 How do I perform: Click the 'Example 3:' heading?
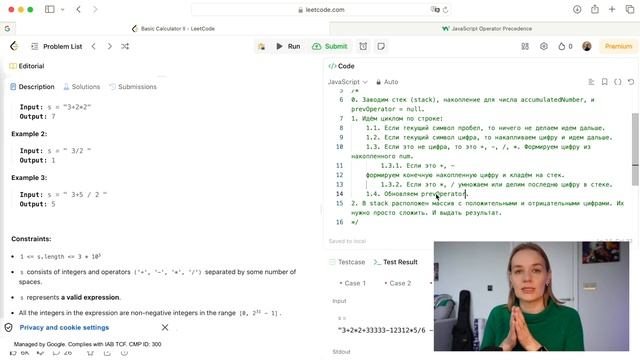coord(29,178)
